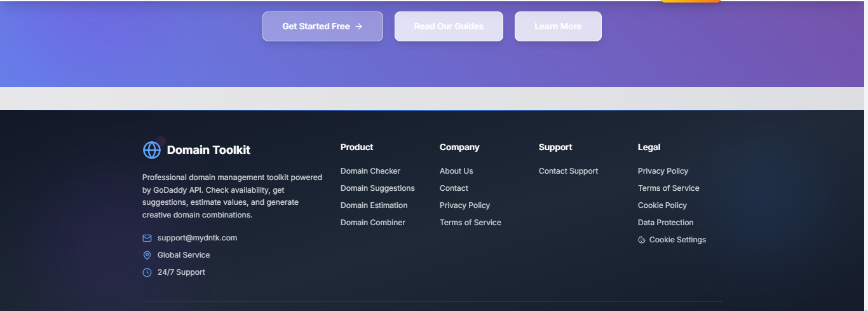Click the support@mydntk.com email address
This screenshot has width=868, height=311.
coord(197,238)
